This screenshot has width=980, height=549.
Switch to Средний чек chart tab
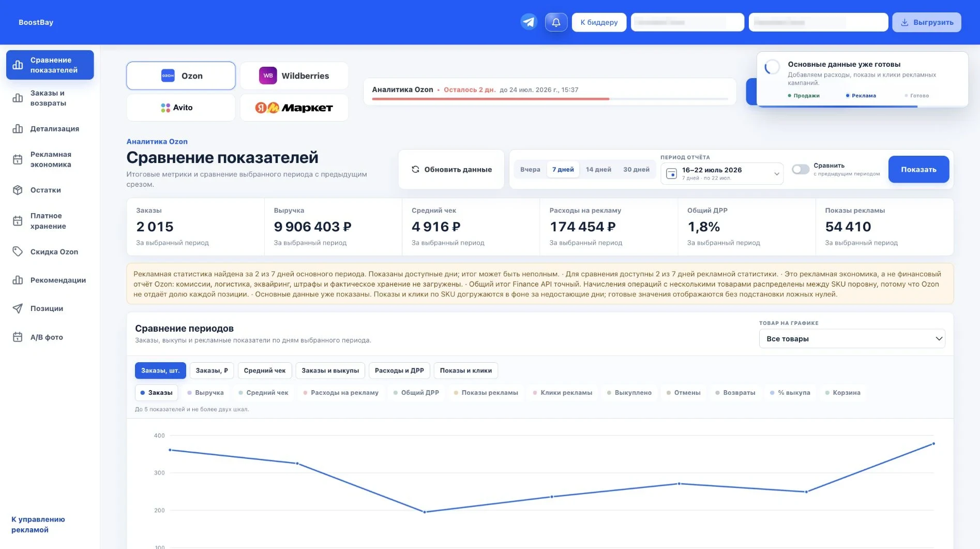point(265,370)
